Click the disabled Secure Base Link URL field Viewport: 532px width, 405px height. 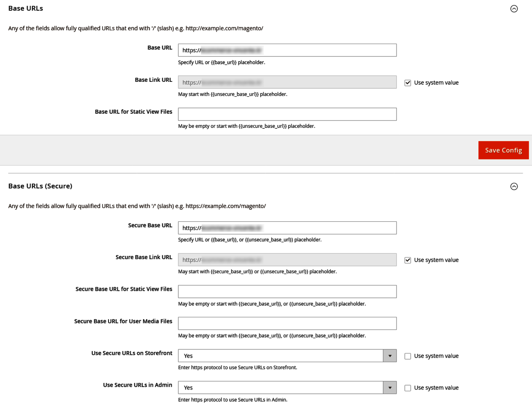(287, 260)
